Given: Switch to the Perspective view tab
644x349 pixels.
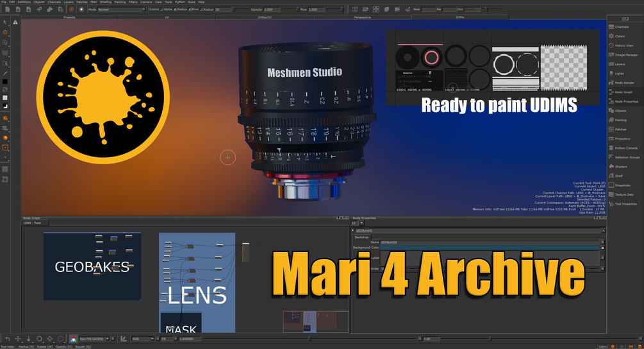Looking at the screenshot, I should pyautogui.click(x=362, y=17).
